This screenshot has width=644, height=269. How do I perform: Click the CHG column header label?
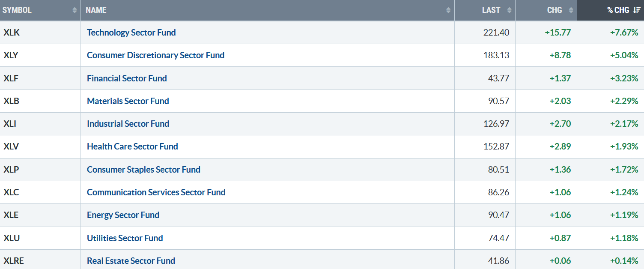555,10
